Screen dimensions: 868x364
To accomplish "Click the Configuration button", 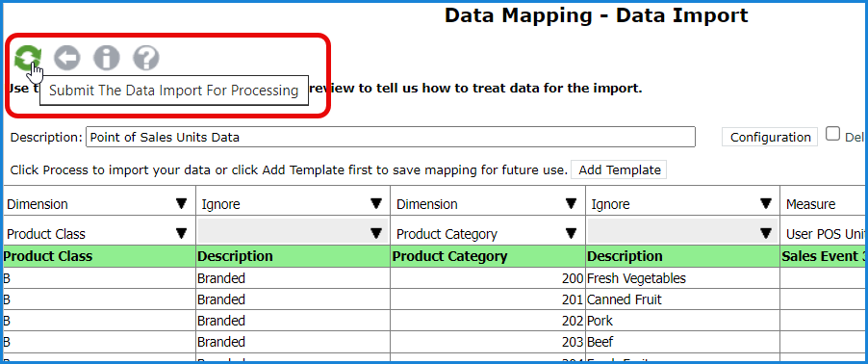I will (x=770, y=137).
